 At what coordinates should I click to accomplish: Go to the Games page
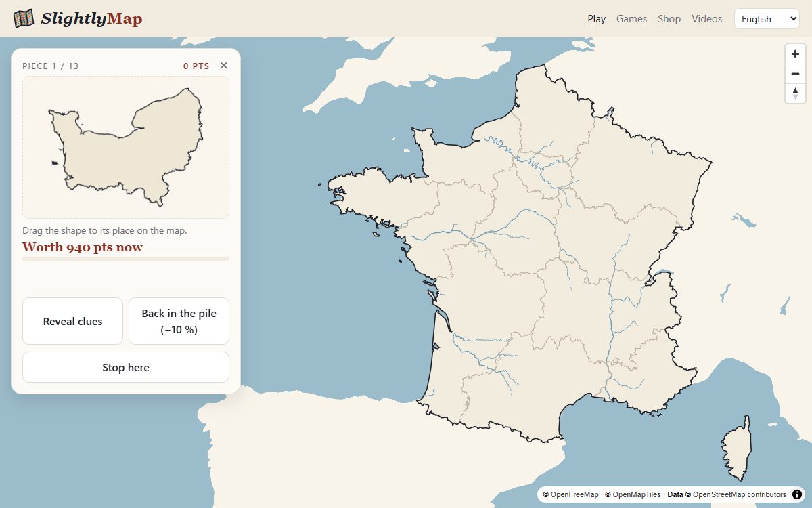click(x=631, y=19)
